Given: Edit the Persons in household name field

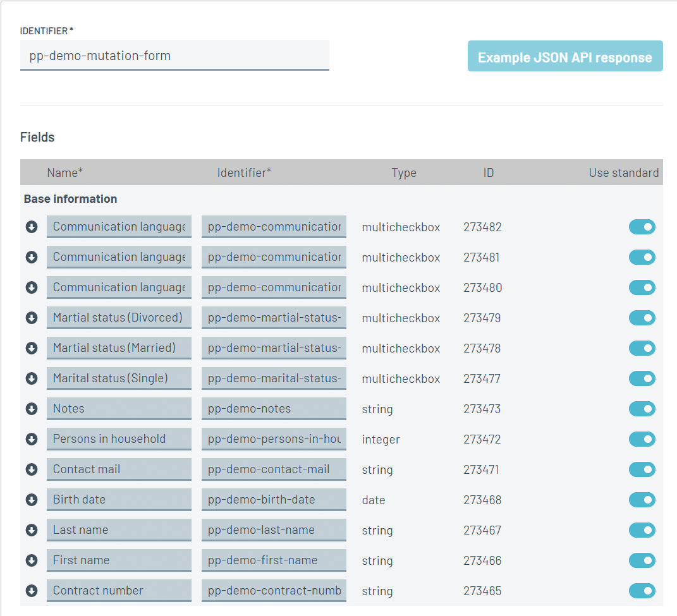Looking at the screenshot, I should pyautogui.click(x=119, y=439).
